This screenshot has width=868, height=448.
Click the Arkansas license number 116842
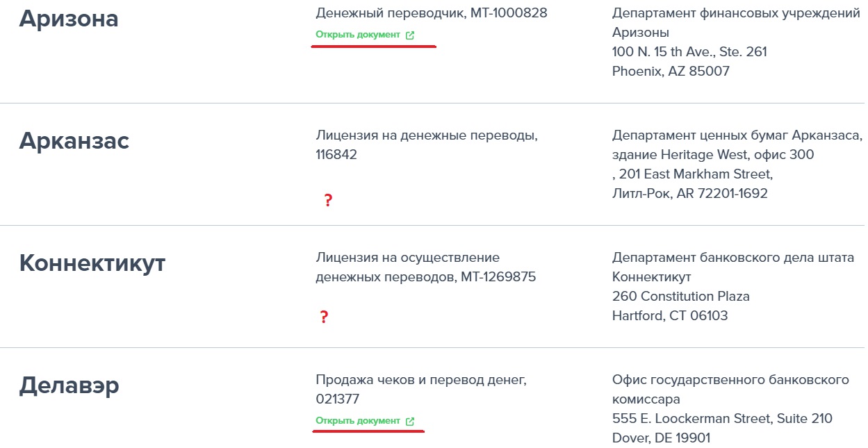pos(336,154)
